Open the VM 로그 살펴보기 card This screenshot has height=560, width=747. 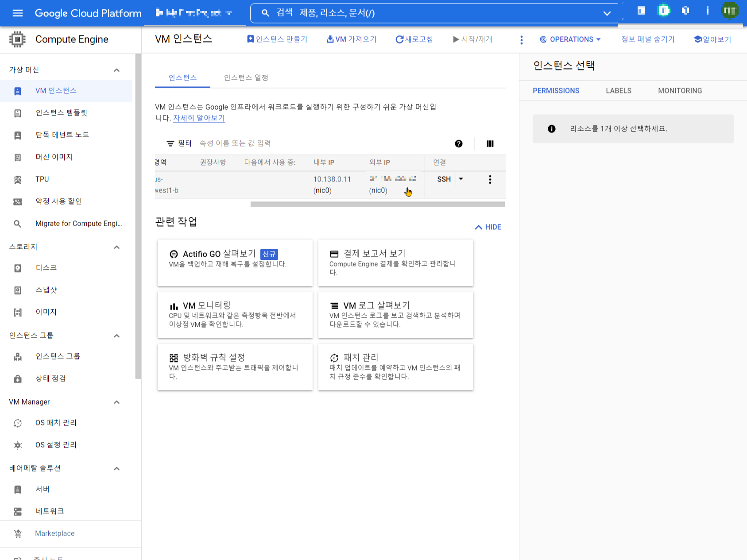pyautogui.click(x=396, y=315)
